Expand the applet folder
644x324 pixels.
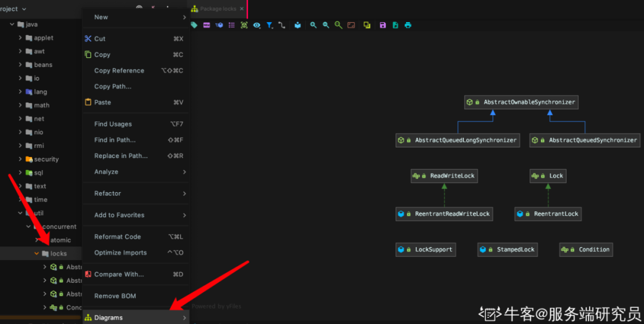click(x=20, y=38)
